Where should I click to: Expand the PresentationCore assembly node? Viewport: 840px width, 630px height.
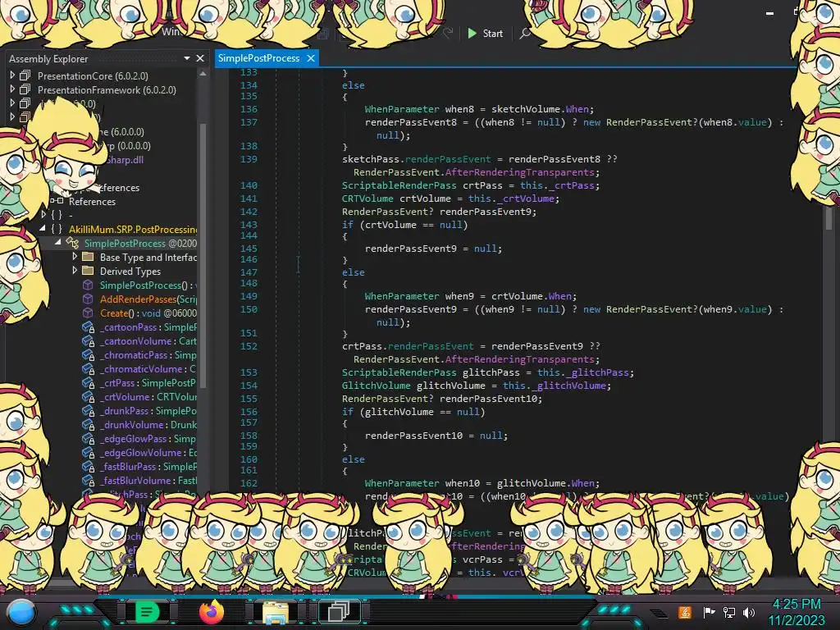[x=12, y=75]
